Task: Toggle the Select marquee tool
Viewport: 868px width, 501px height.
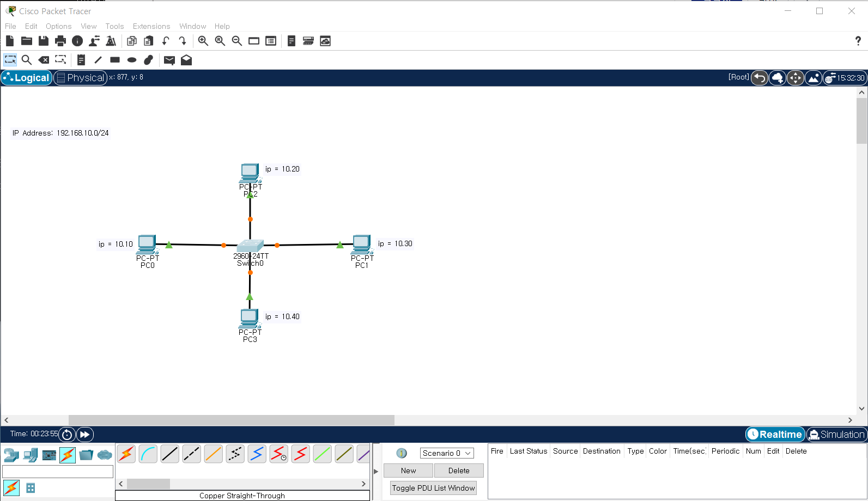Action: pyautogui.click(x=10, y=60)
